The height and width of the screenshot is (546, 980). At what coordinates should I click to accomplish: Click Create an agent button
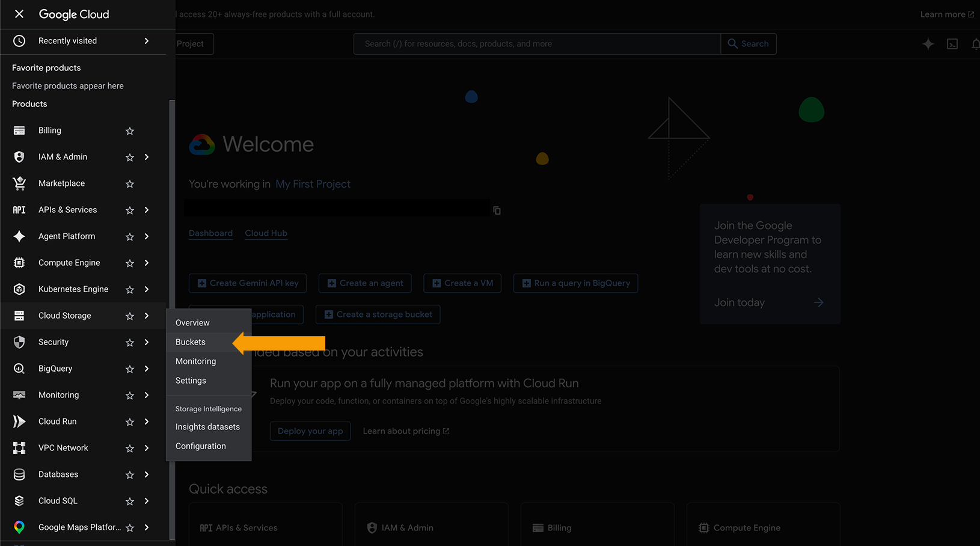[x=365, y=283]
